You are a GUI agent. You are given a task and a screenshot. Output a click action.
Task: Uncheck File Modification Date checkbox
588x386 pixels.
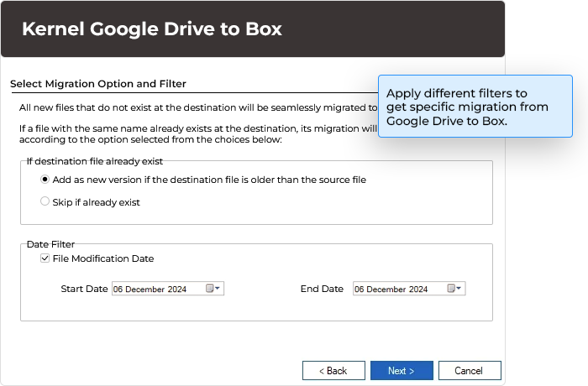[45, 258]
